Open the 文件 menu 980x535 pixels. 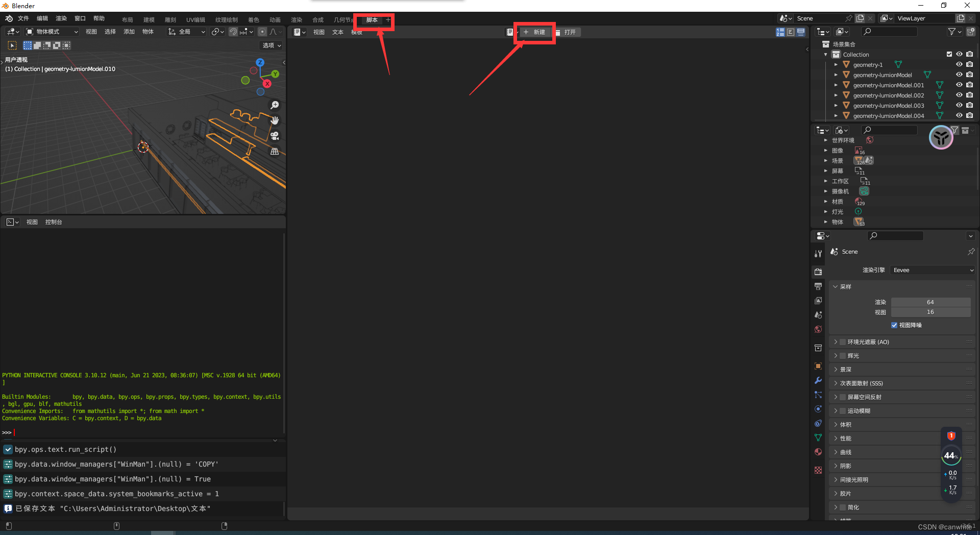point(23,18)
